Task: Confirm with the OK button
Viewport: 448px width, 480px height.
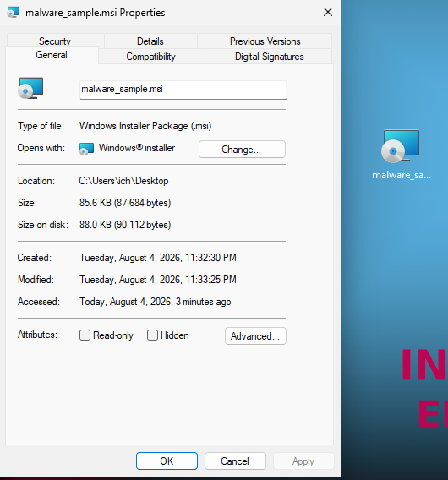Action: tap(167, 461)
